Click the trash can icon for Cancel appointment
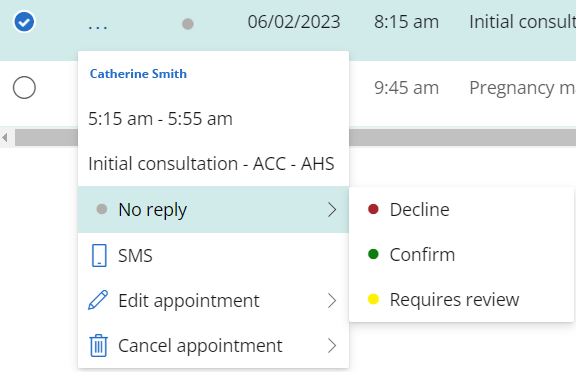This screenshot has width=576, height=372. (x=98, y=346)
